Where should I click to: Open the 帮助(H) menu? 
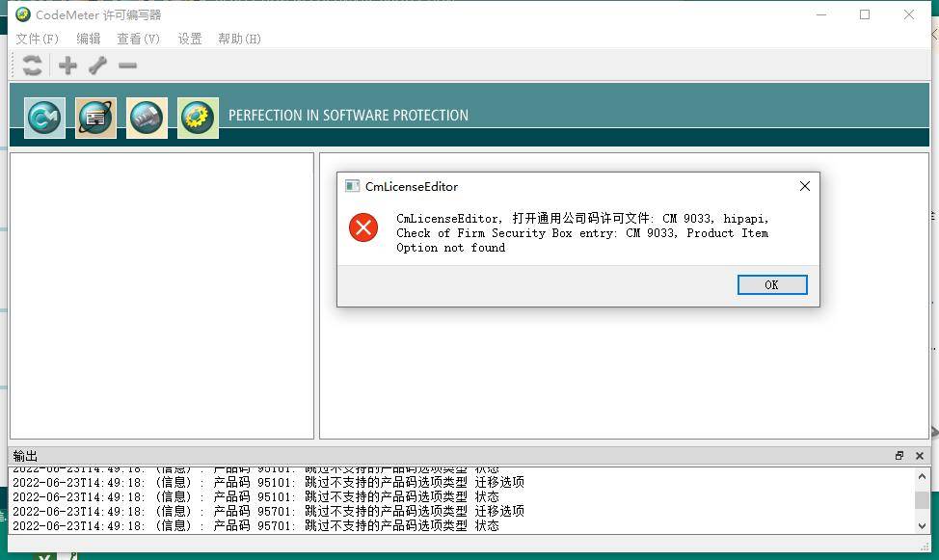pyautogui.click(x=239, y=39)
